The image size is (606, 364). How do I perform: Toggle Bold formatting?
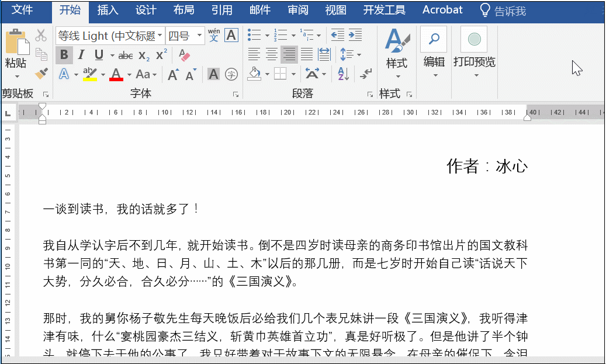tap(64, 55)
